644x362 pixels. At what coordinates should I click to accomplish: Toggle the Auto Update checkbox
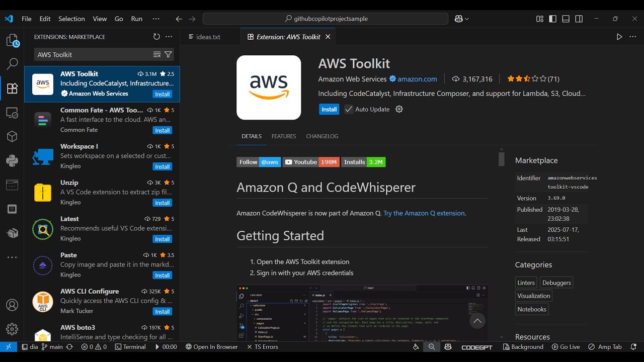point(349,109)
